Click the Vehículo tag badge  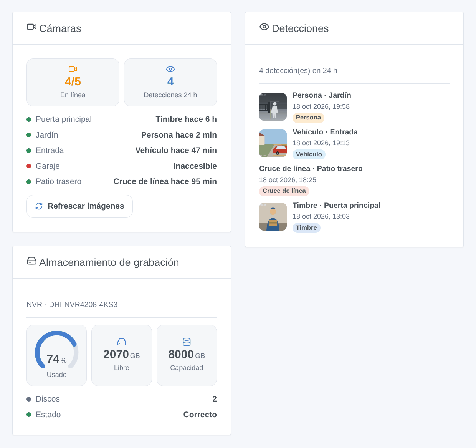tap(309, 154)
